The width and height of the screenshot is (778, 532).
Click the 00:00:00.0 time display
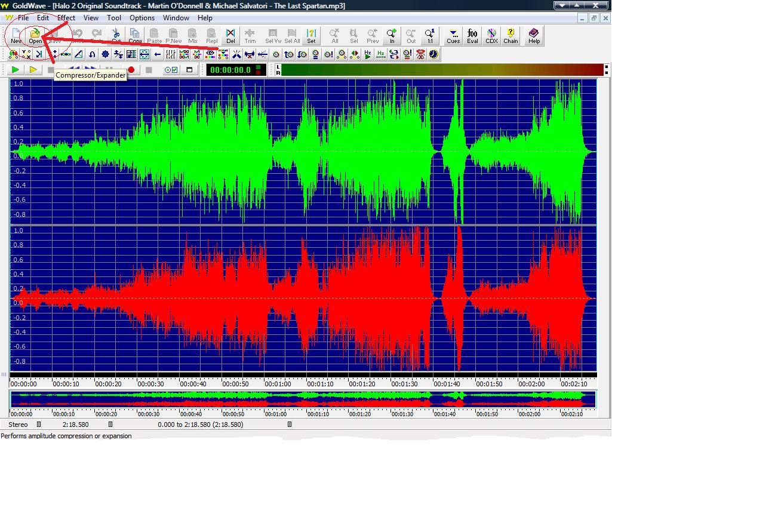(x=236, y=70)
